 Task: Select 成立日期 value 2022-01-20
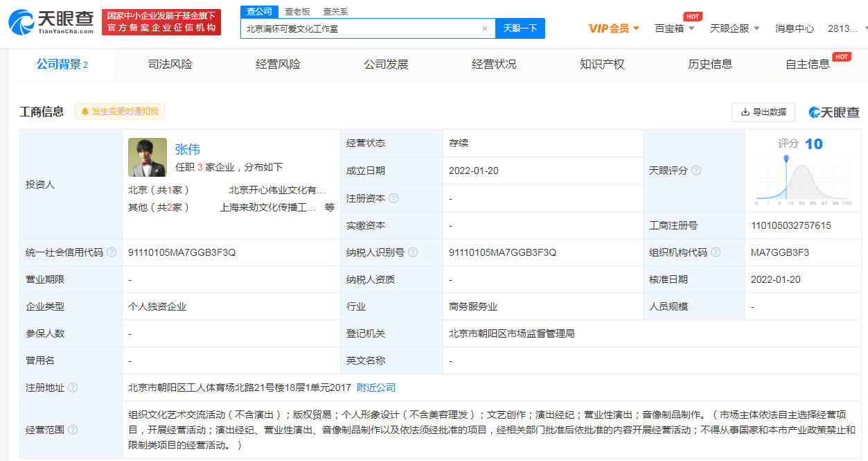click(474, 171)
